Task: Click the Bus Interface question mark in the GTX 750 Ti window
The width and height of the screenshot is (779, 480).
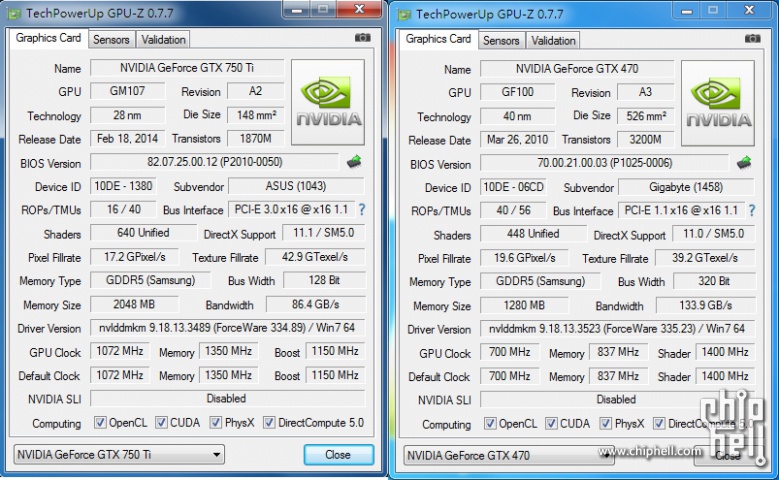Action: [x=362, y=210]
